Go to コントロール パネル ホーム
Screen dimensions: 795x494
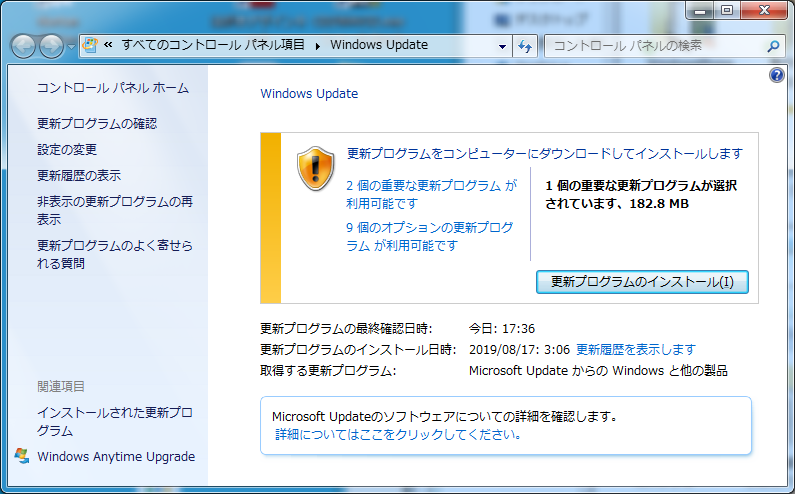[113, 88]
